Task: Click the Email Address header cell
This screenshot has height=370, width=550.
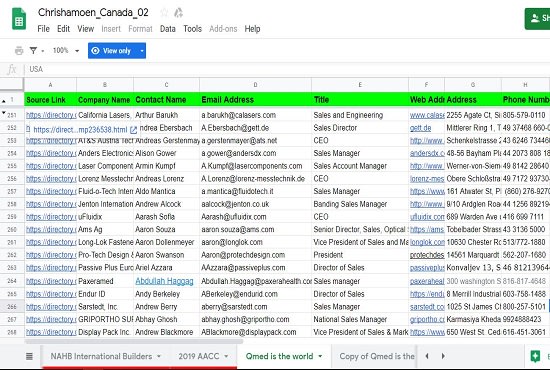Action: 255,100
